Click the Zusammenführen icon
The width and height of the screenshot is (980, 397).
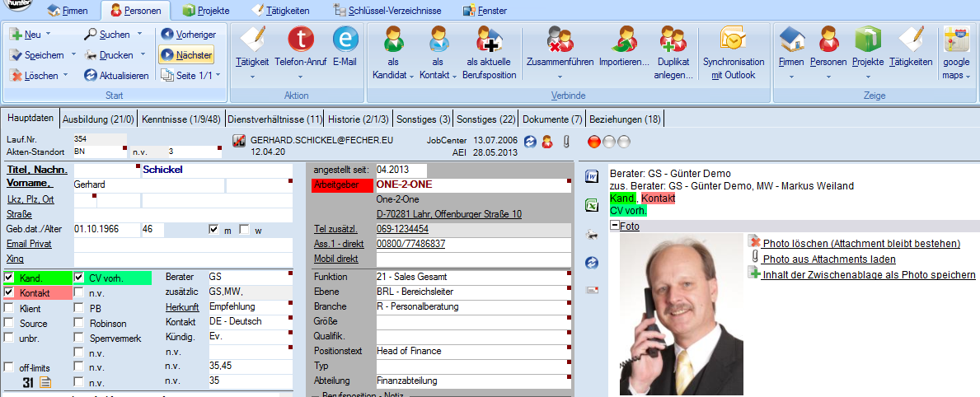pos(560,40)
